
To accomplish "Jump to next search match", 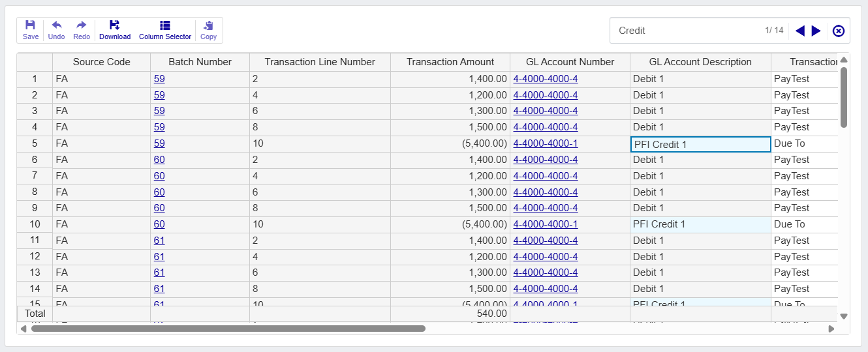I will [816, 31].
